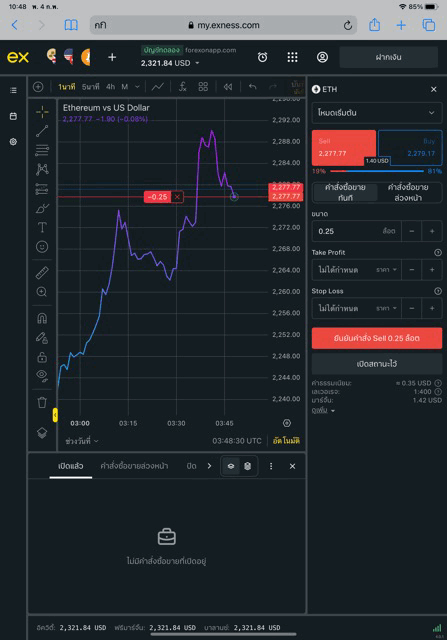Viewport: 447px width, 640px height.
Task: Expand the order mode dropdown
Action: coord(377,113)
